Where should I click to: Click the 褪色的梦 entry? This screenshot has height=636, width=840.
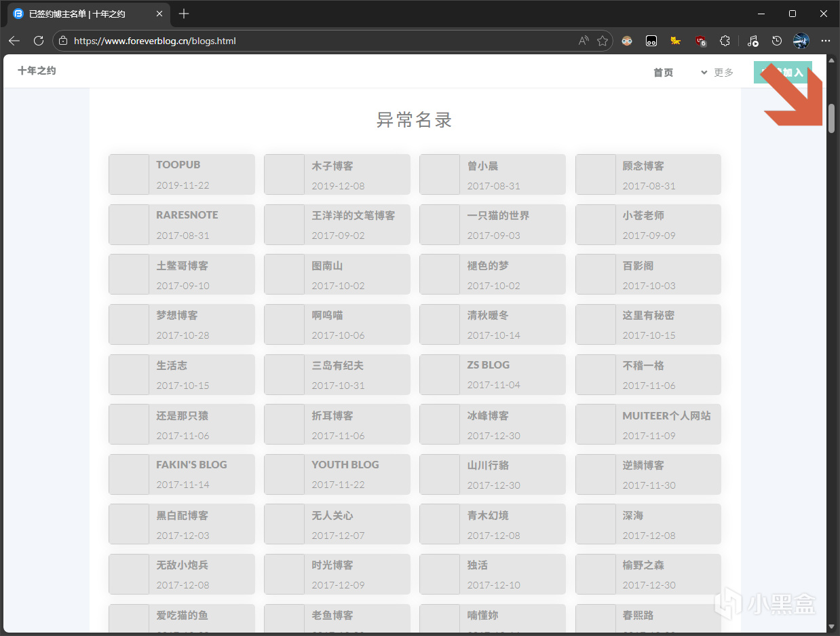coord(493,274)
